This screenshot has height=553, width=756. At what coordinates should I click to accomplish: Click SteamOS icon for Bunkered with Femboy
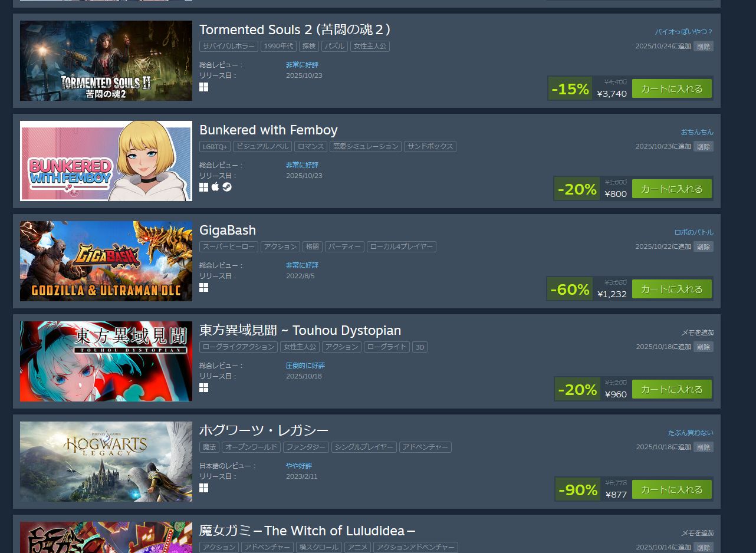point(227,187)
